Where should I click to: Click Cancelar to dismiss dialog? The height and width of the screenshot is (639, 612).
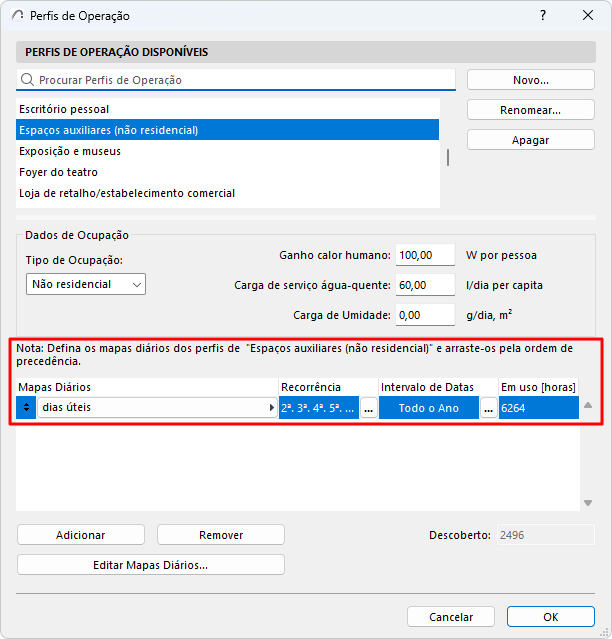click(x=451, y=617)
